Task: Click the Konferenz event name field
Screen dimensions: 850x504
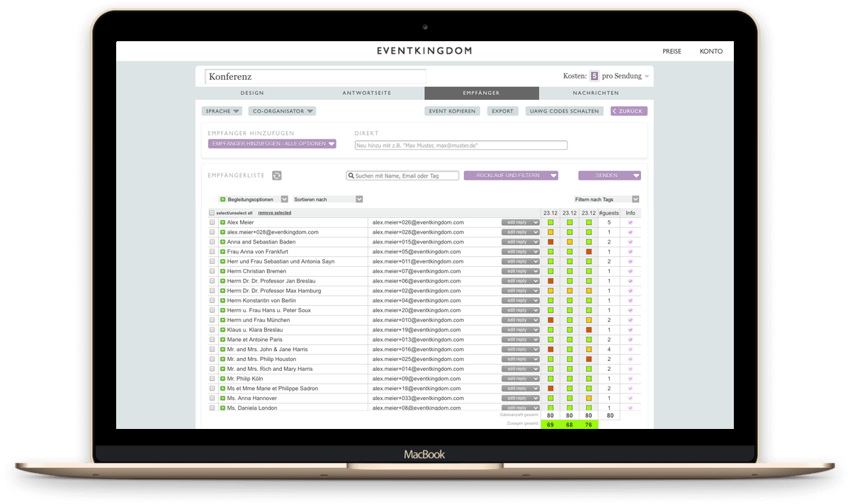Action: [x=315, y=76]
